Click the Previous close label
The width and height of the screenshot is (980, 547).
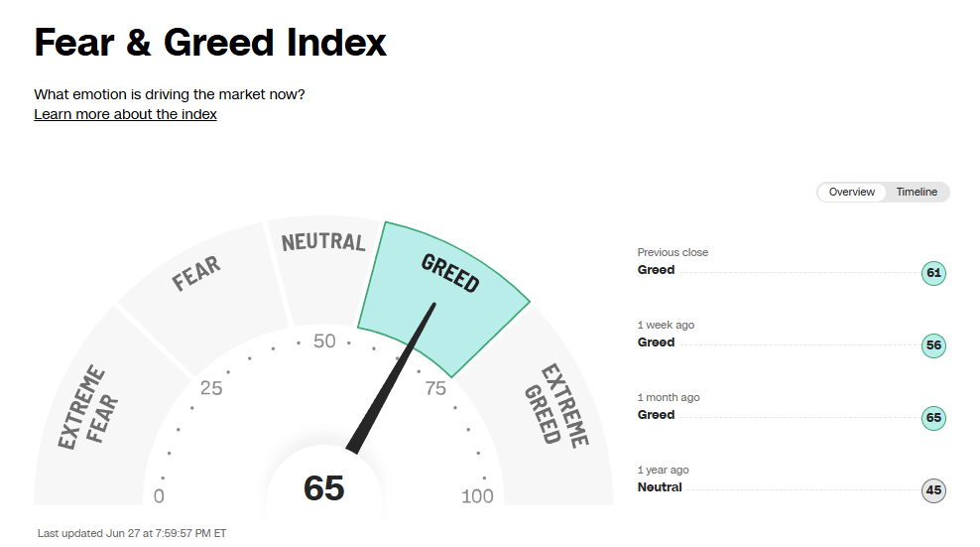(673, 252)
